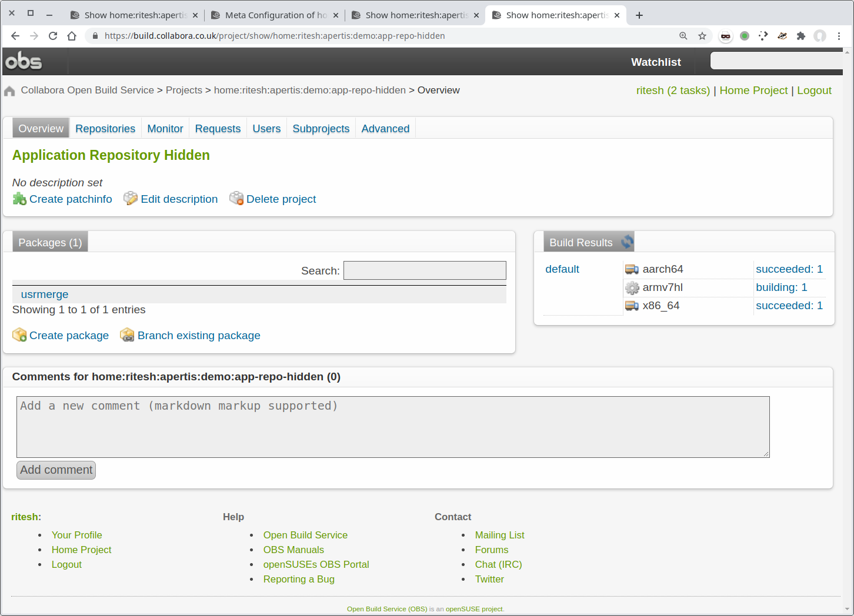
Task: Open the Twitter footer link
Action: tap(489, 579)
